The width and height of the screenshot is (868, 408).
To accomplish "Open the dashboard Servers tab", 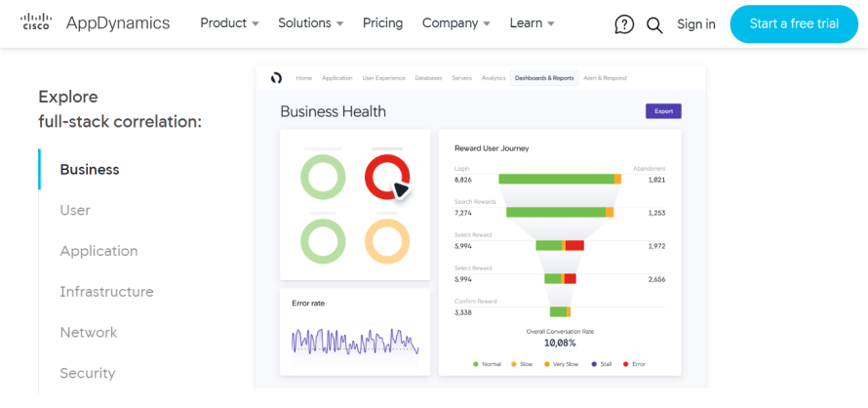I will click(461, 78).
